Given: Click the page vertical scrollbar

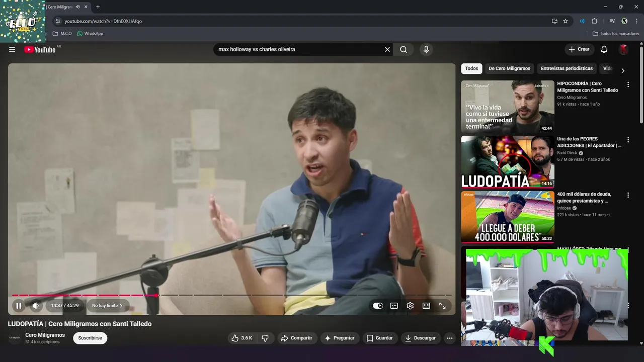Looking at the screenshot, I should [x=641, y=85].
